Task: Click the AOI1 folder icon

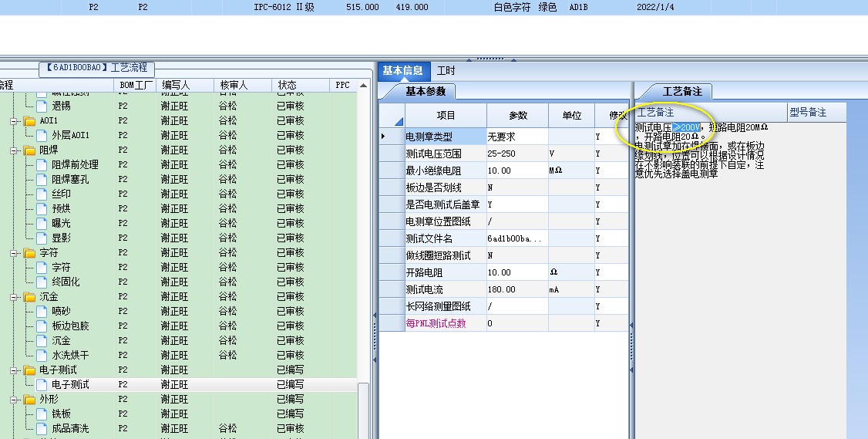Action: click(x=29, y=121)
